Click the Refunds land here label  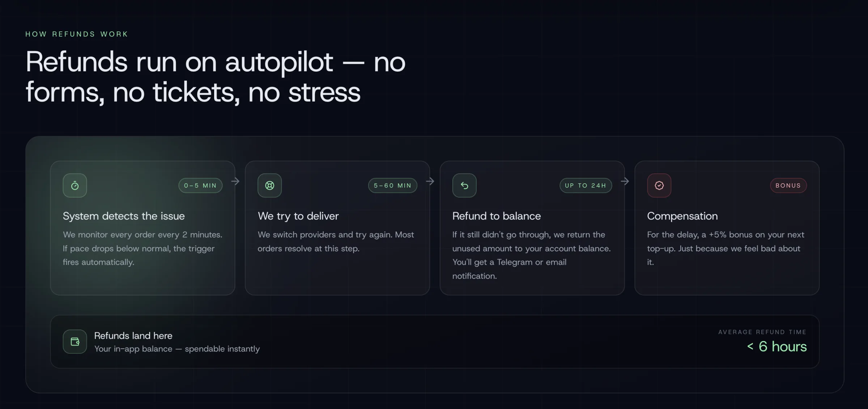[133, 336]
